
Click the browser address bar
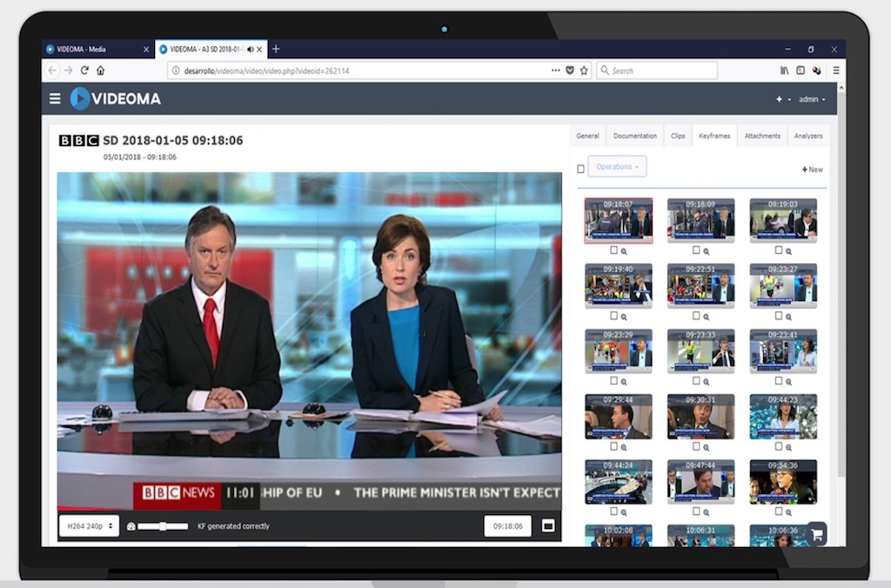(x=364, y=70)
